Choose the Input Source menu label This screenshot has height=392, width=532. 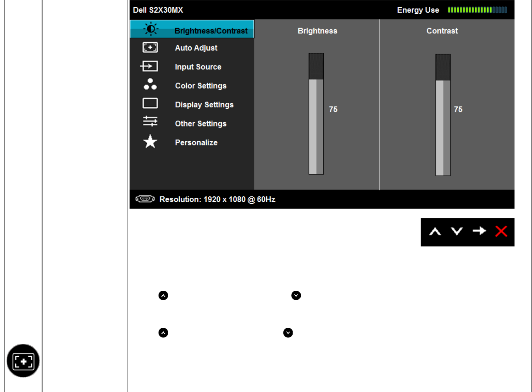pos(198,67)
